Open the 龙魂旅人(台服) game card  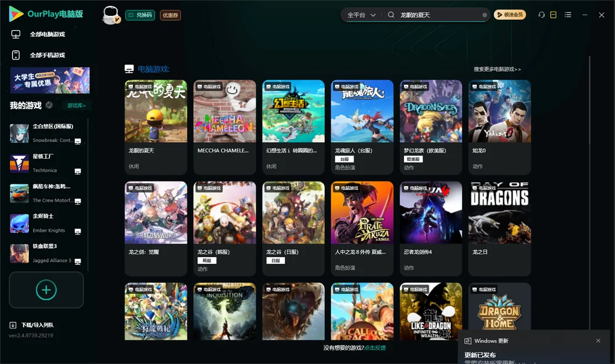pyautogui.click(x=362, y=127)
